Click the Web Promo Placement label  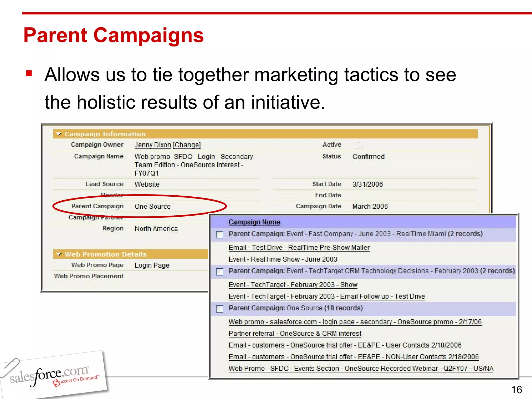pyautogui.click(x=89, y=276)
